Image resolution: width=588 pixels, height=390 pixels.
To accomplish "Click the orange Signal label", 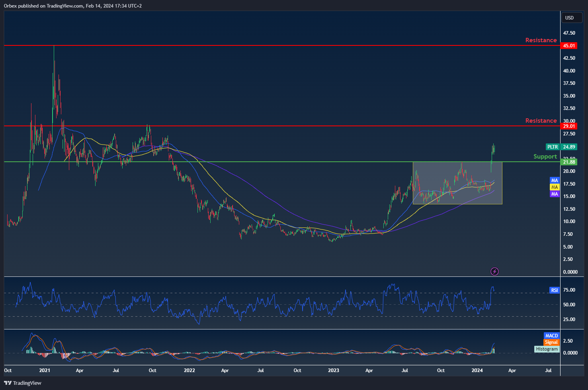I will [x=551, y=342].
